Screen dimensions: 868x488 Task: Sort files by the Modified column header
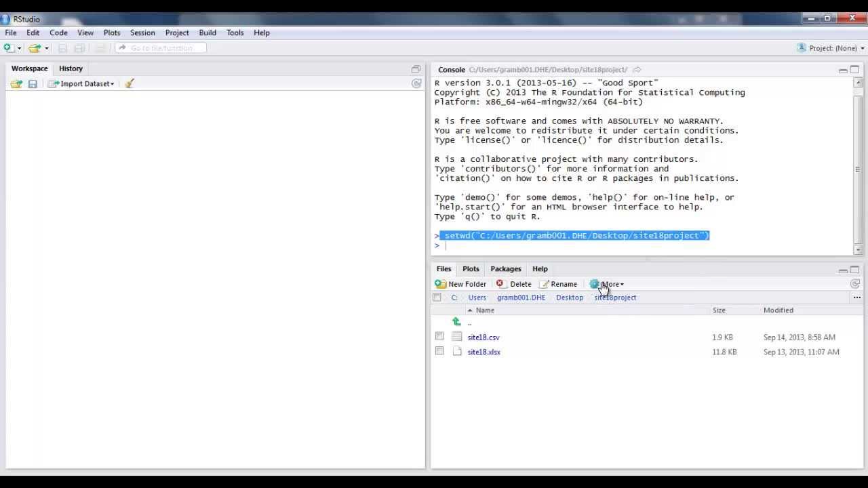coord(778,310)
